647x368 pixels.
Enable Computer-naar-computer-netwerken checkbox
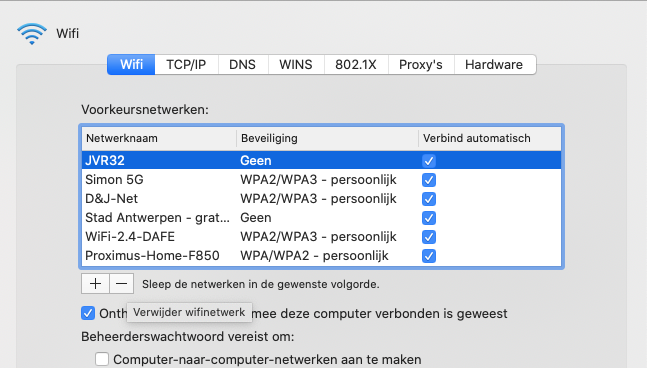pos(102,359)
